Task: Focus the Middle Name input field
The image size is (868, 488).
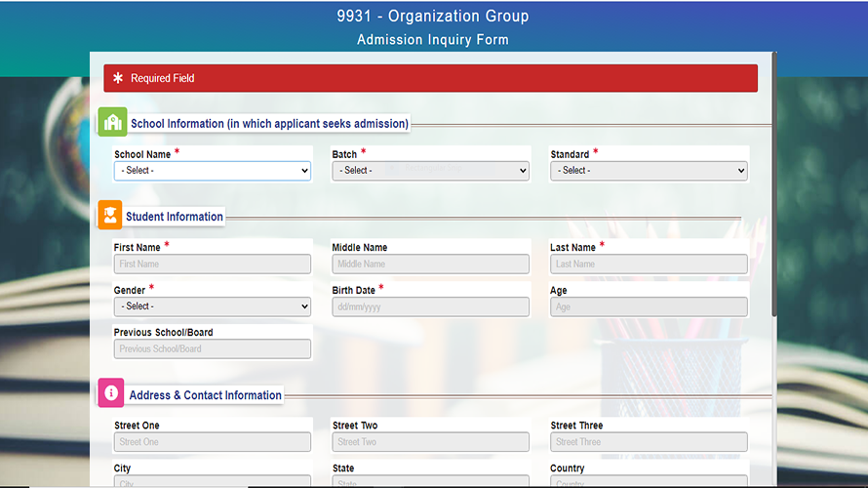Action: click(430, 264)
